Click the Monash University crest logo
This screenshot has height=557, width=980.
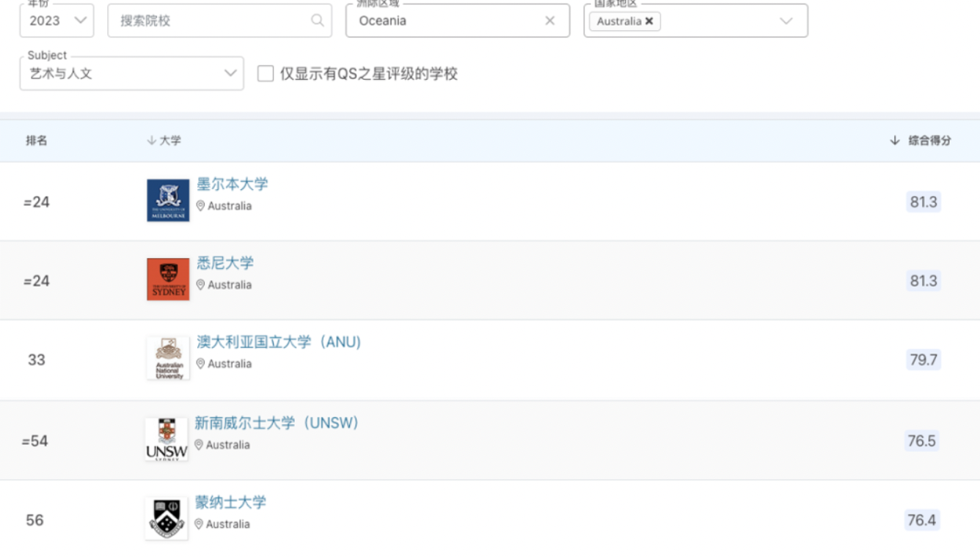[167, 519]
